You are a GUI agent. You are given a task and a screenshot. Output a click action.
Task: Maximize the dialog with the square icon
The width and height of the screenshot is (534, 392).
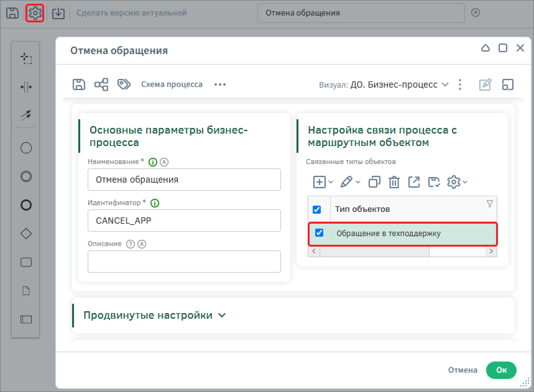(x=503, y=48)
